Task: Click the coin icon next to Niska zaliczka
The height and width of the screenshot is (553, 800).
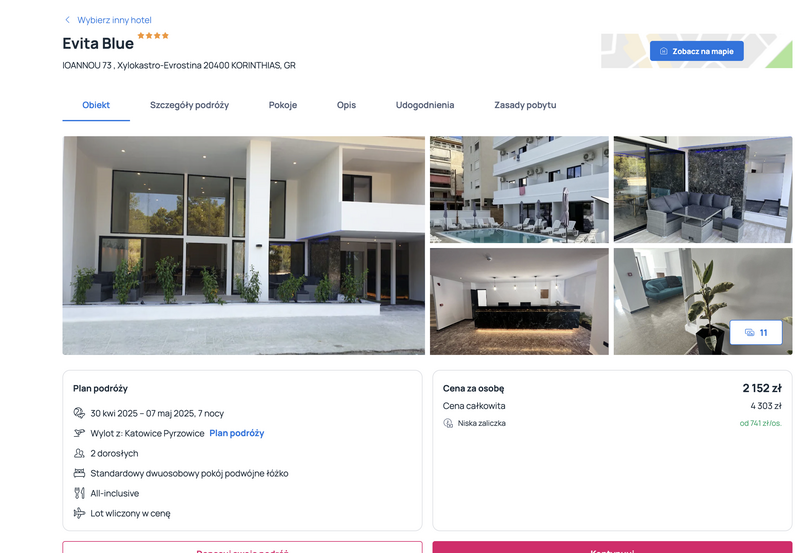Action: pos(448,423)
